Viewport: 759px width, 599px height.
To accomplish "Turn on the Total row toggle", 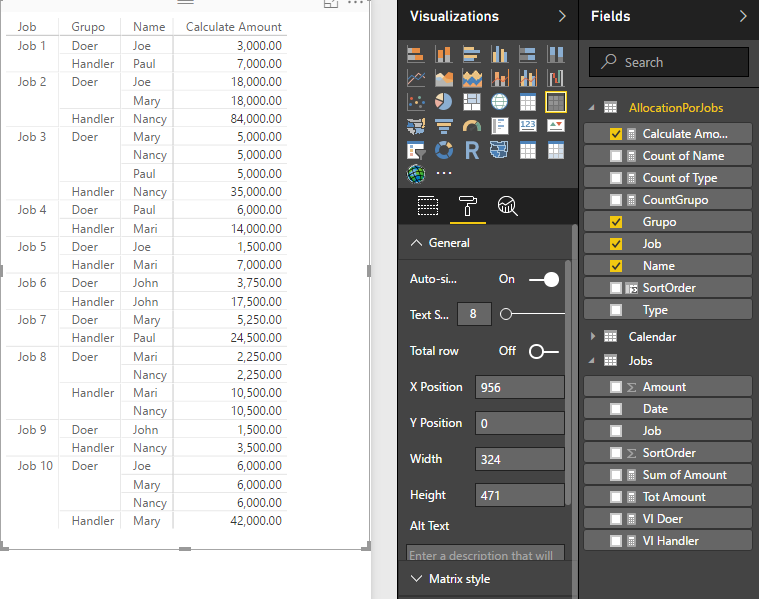I will point(544,352).
